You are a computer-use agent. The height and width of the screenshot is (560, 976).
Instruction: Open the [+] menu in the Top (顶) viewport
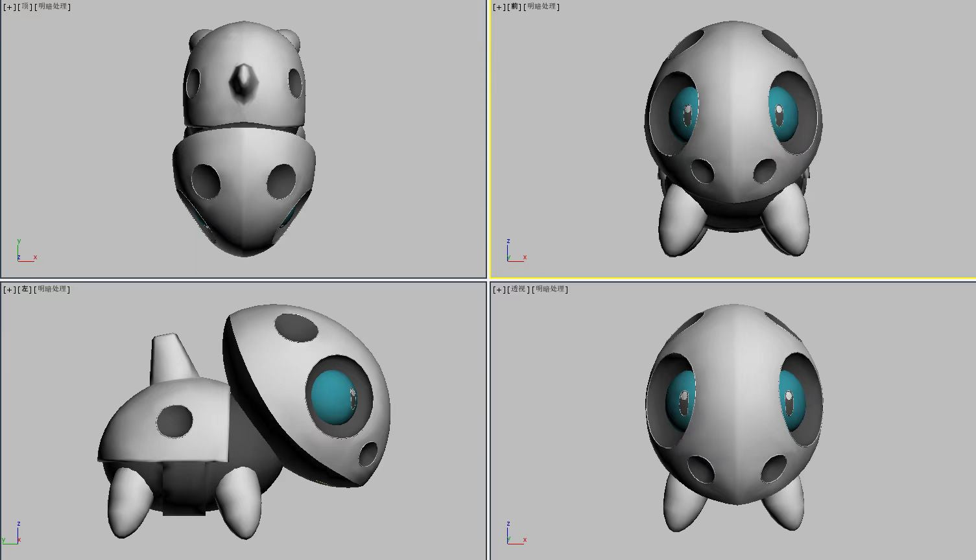pyautogui.click(x=9, y=7)
